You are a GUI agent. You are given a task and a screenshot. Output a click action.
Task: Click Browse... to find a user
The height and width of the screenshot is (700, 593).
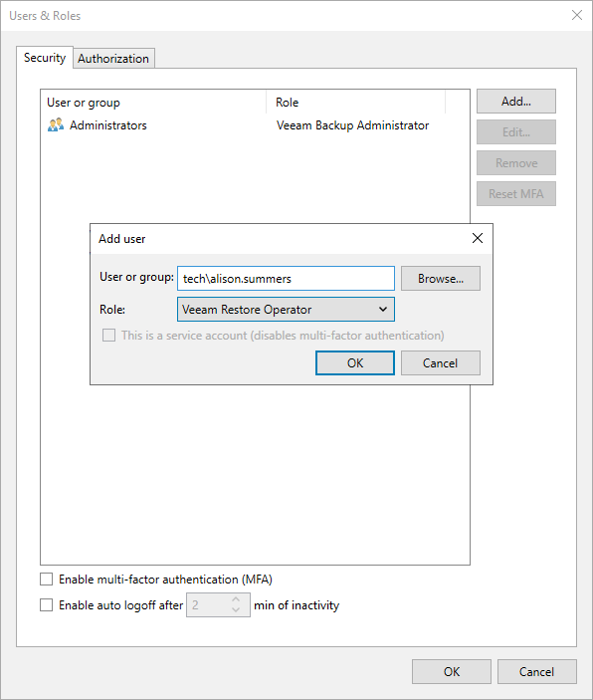[x=441, y=279]
